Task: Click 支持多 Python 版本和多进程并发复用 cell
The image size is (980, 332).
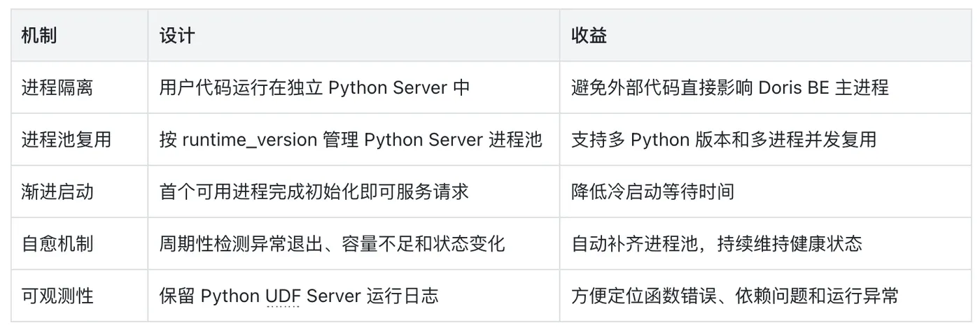Action: coord(766,139)
